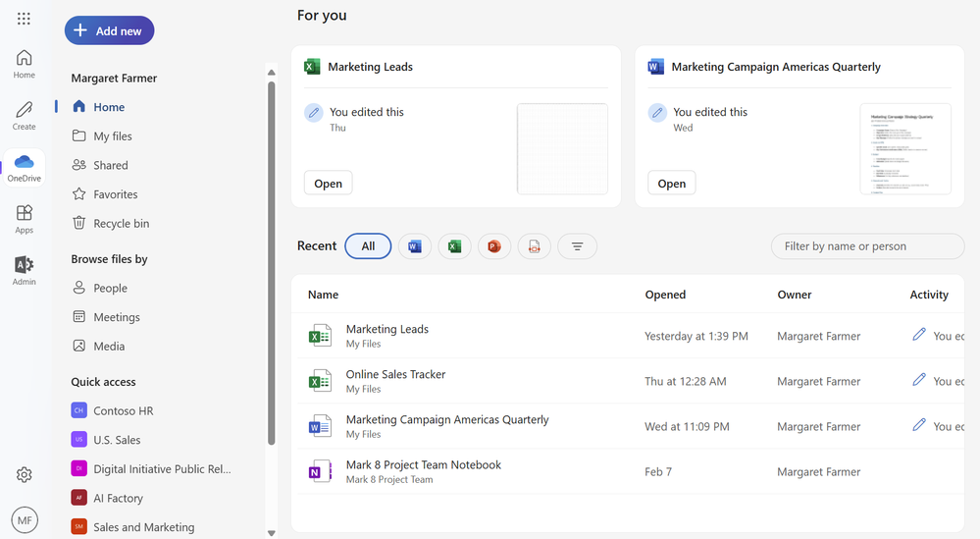Image resolution: width=980 pixels, height=539 pixels.
Task: Open settings gear icon
Action: pyautogui.click(x=24, y=474)
